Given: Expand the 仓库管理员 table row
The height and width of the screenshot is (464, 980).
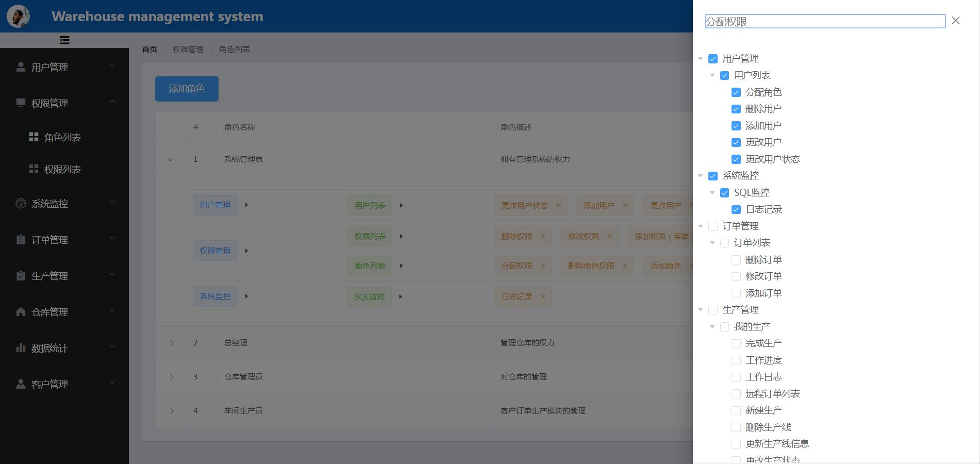Looking at the screenshot, I should tap(172, 377).
